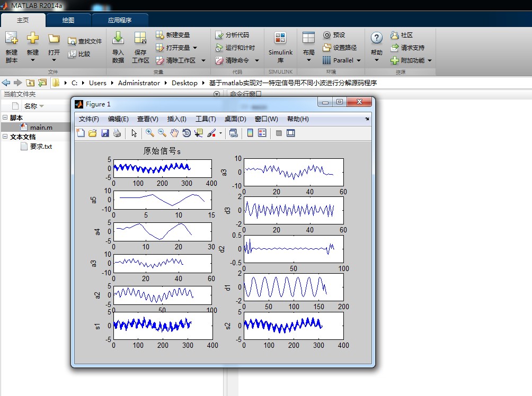The image size is (532, 396).
Task: Select the Edit Plot arrow tool
Action: tap(134, 133)
